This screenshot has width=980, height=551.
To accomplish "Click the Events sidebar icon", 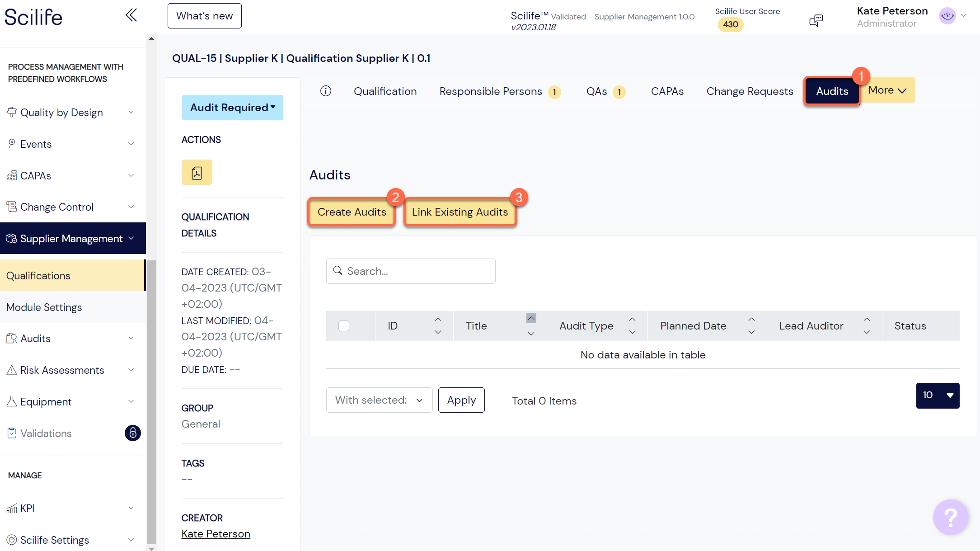I will point(12,144).
